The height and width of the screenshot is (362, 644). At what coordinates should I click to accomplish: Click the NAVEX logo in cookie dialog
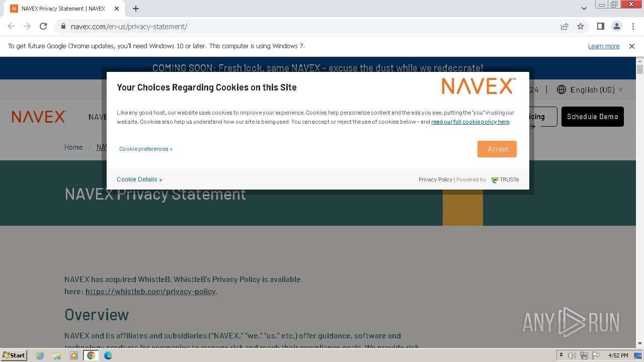[x=478, y=86]
